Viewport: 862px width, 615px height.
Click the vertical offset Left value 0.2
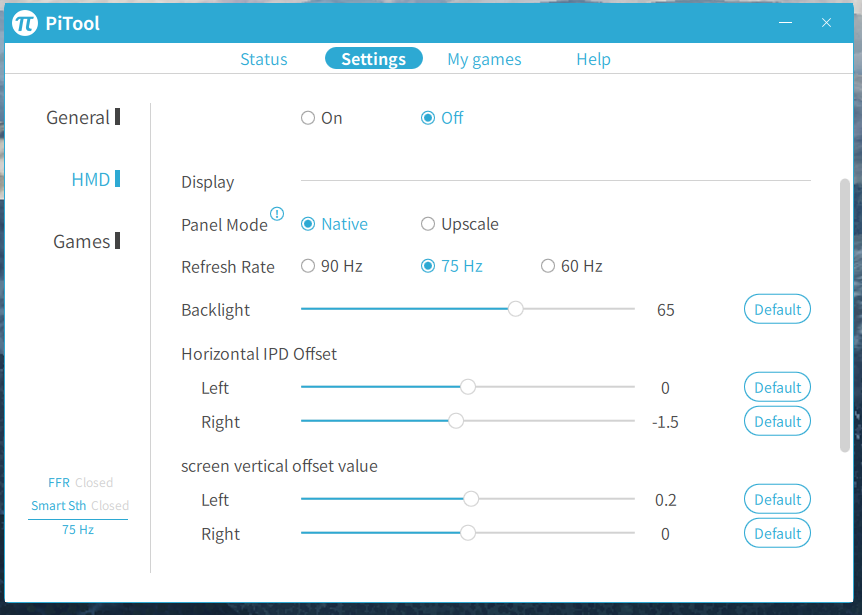coord(665,500)
